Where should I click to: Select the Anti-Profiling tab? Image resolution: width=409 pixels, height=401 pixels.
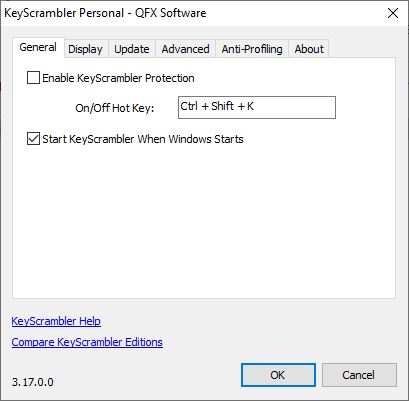(x=252, y=49)
